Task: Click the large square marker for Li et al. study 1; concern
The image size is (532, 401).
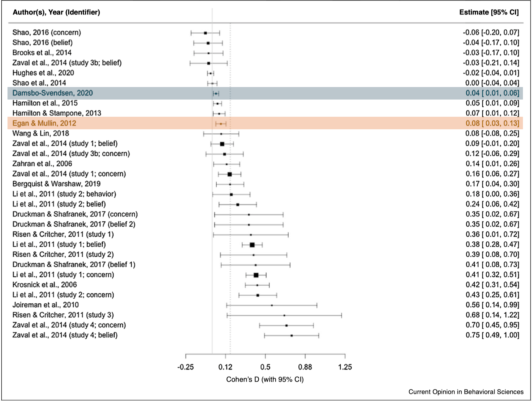Action: pos(256,275)
